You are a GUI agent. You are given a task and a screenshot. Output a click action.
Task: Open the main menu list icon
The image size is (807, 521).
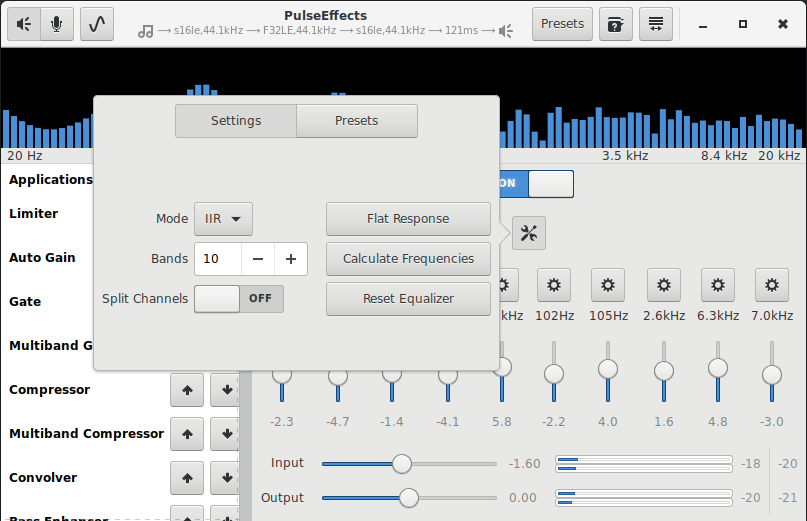(x=656, y=24)
